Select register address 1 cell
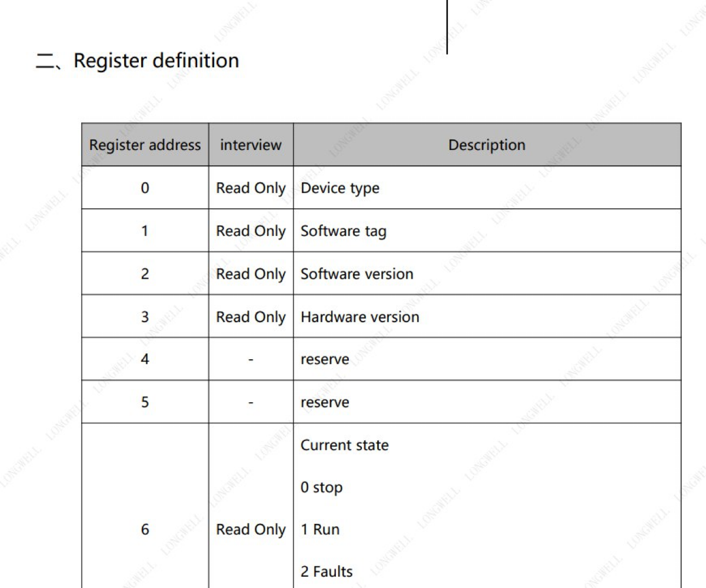Screen dimensions: 706x588 tap(145, 230)
